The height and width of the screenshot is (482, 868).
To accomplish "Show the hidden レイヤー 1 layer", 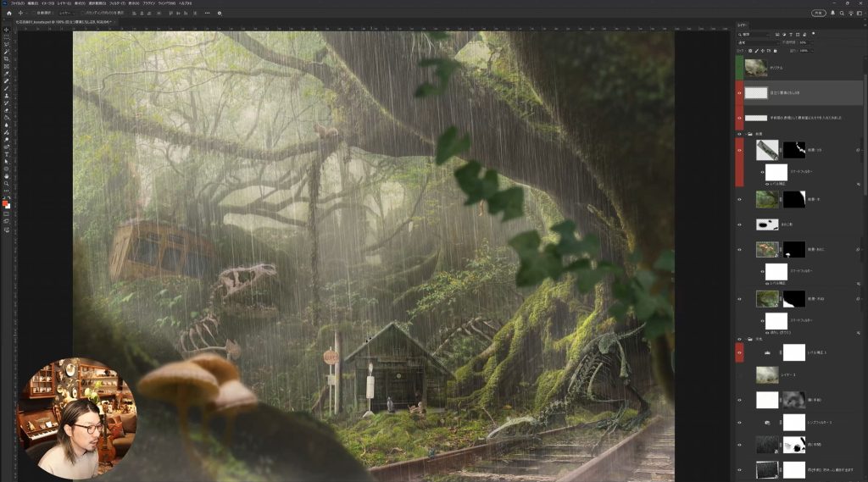I will pos(739,375).
